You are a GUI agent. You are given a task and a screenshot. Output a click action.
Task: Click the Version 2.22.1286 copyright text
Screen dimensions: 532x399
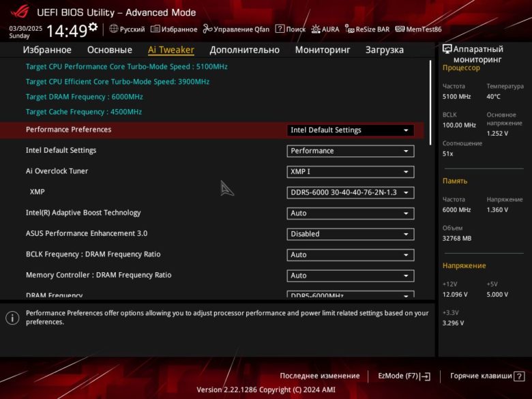[266, 390]
